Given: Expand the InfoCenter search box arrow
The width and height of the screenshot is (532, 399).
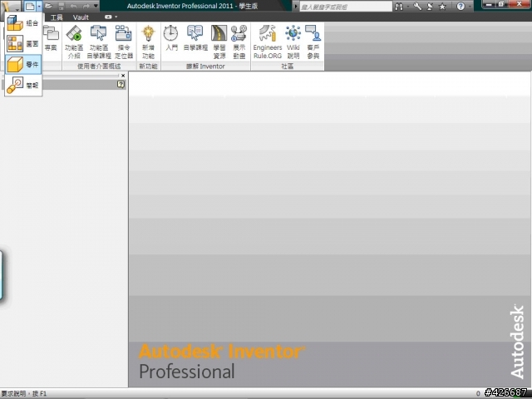Looking at the screenshot, I should click(x=296, y=7).
